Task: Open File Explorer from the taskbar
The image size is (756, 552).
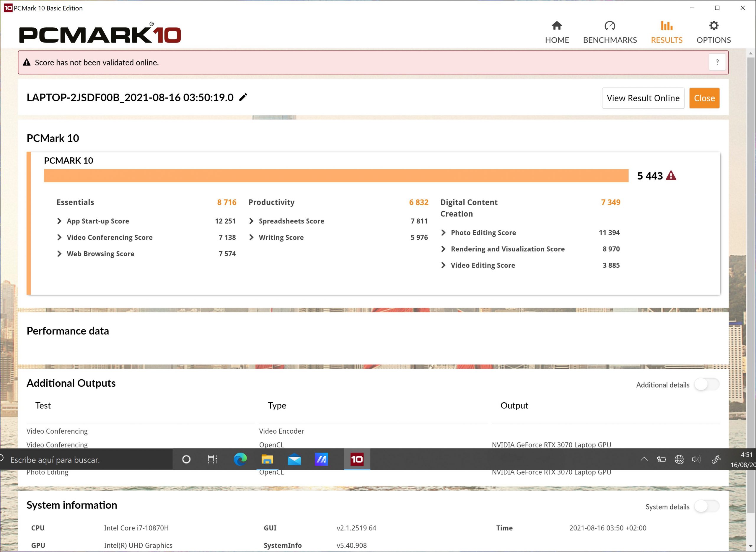Action: point(267,459)
